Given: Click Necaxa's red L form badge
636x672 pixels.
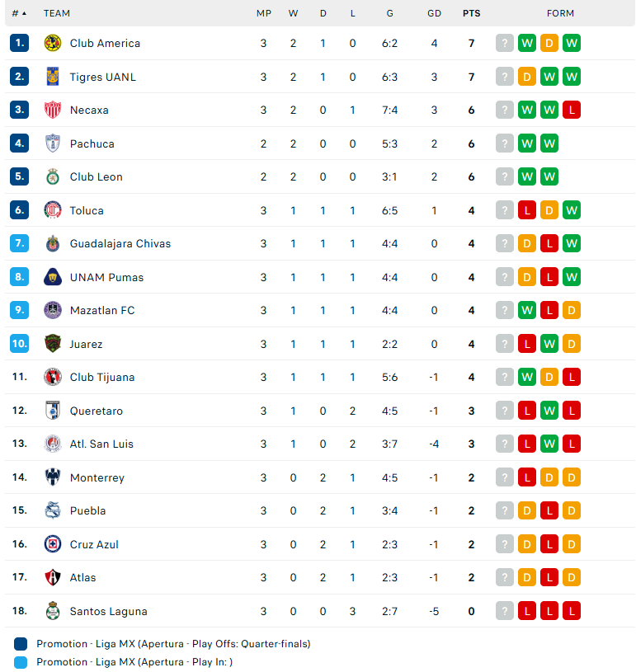Looking at the screenshot, I should click(571, 110).
